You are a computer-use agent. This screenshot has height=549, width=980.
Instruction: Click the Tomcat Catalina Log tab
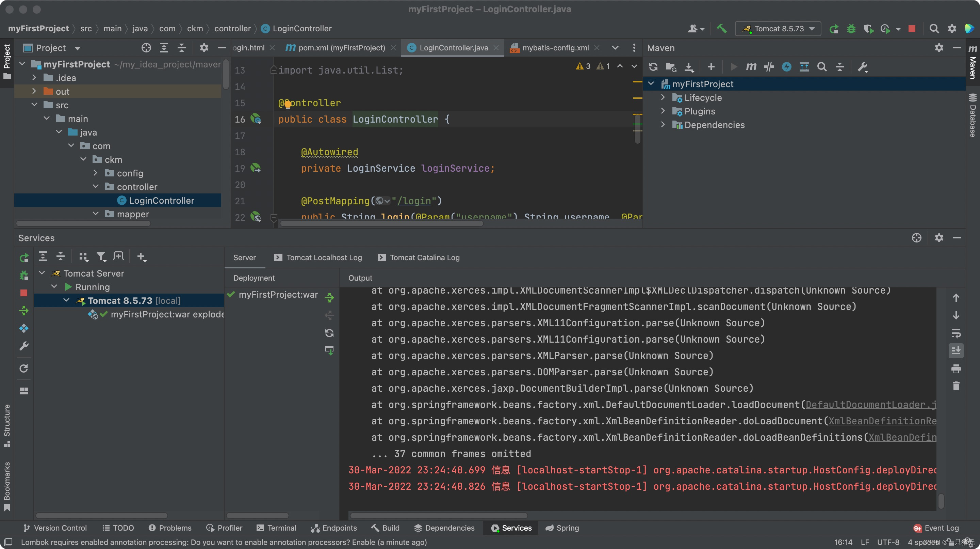pos(419,257)
